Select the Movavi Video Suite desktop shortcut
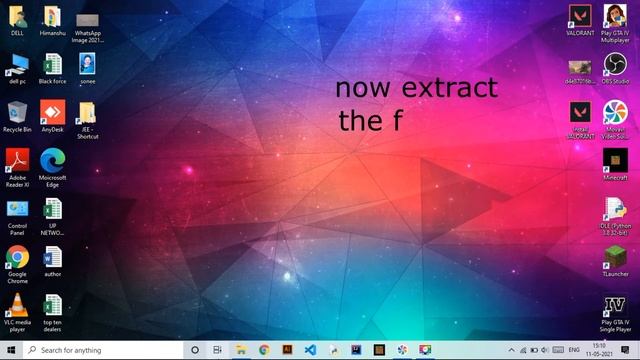 click(615, 120)
